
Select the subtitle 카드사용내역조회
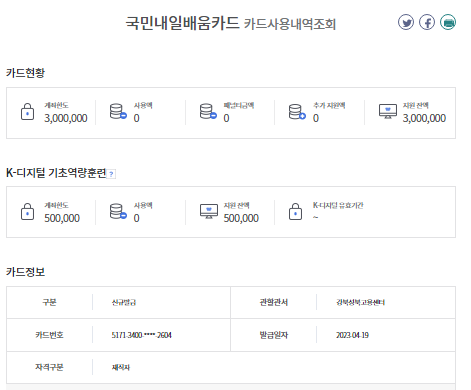click(290, 24)
